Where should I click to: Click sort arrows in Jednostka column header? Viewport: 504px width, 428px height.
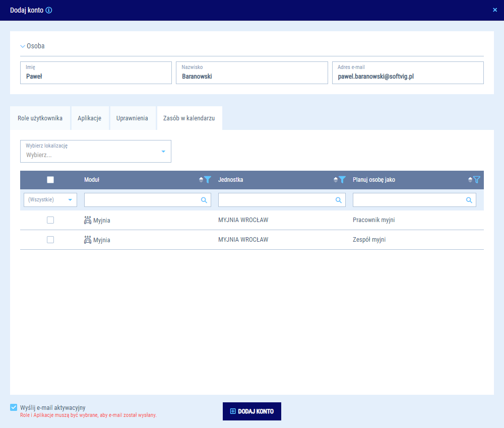(x=336, y=180)
